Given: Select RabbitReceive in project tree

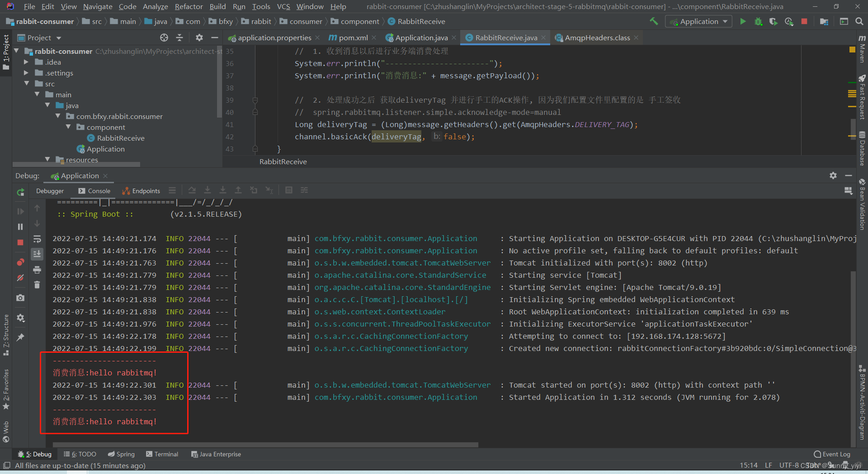Looking at the screenshot, I should 121,138.
